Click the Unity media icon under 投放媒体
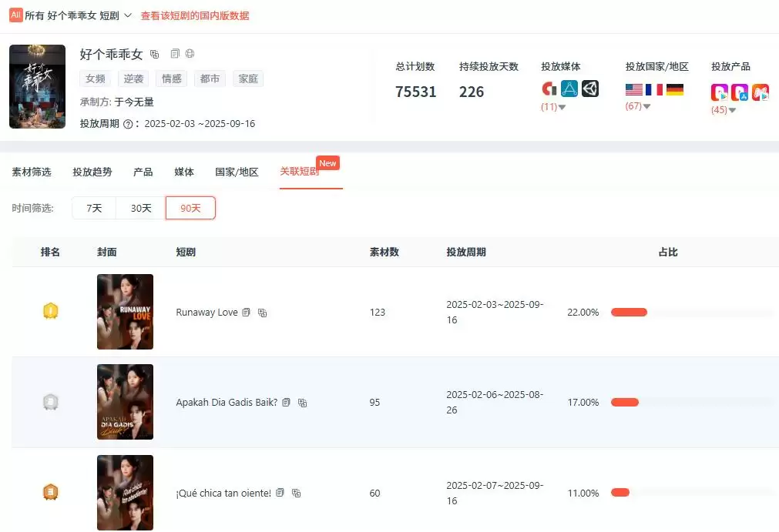The width and height of the screenshot is (779, 532). [590, 89]
